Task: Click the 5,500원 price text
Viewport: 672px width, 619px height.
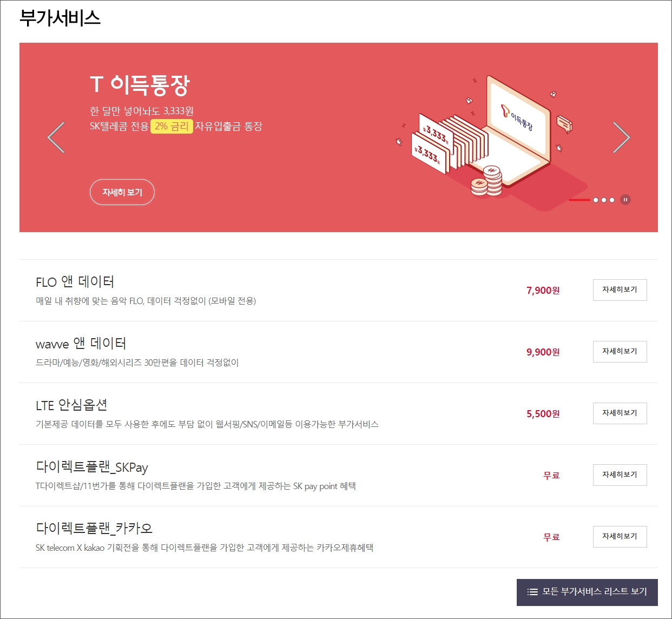Action: point(543,414)
